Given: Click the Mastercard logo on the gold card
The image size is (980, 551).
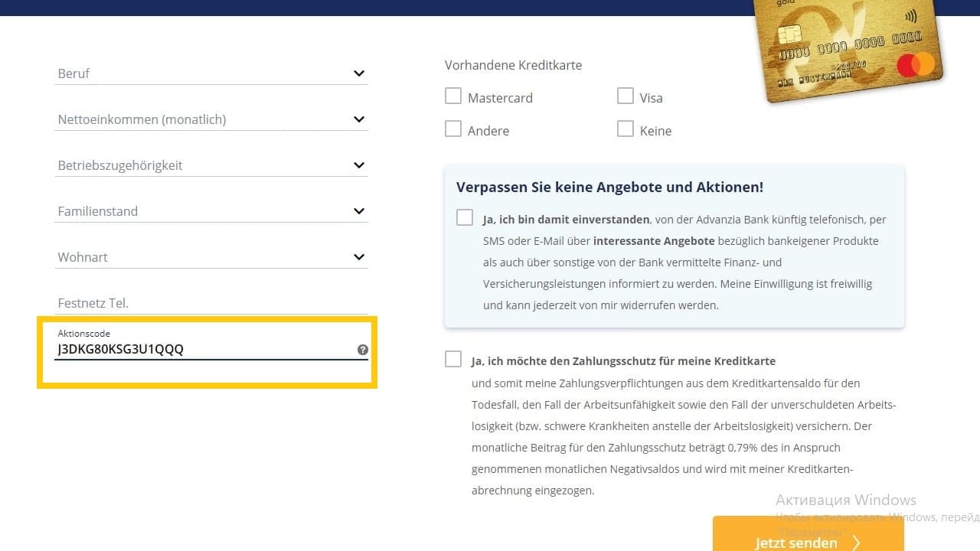Looking at the screenshot, I should click(915, 65).
